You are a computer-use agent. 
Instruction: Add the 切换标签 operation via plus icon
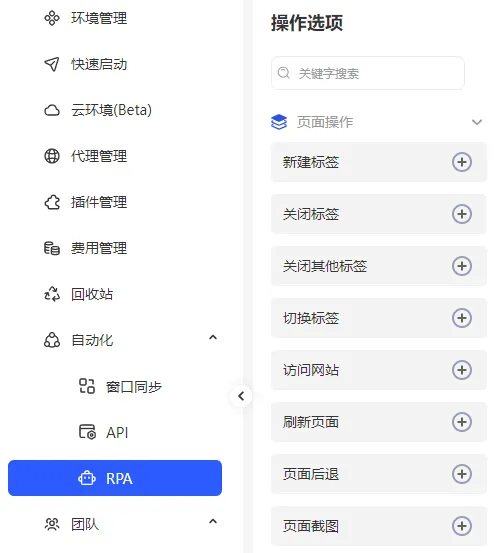[462, 318]
